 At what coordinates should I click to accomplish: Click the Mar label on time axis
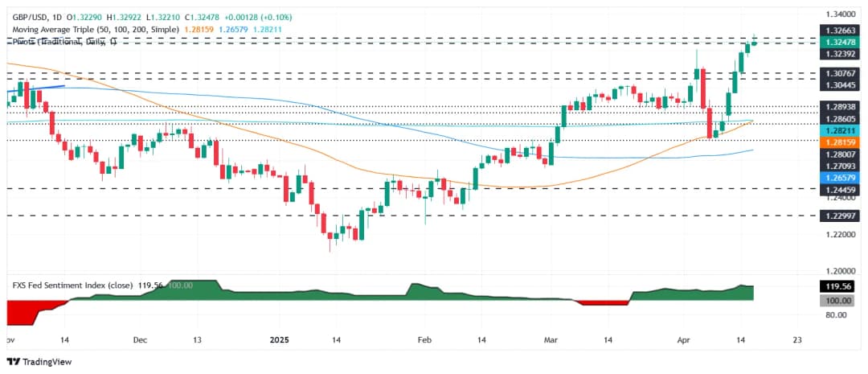tap(551, 339)
